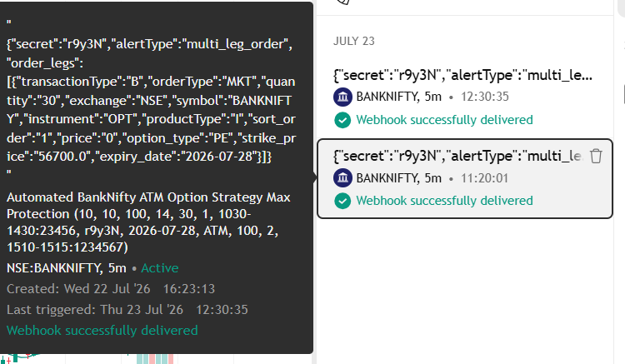
Task: Click the green Active status in tooltip
Action: (x=160, y=268)
